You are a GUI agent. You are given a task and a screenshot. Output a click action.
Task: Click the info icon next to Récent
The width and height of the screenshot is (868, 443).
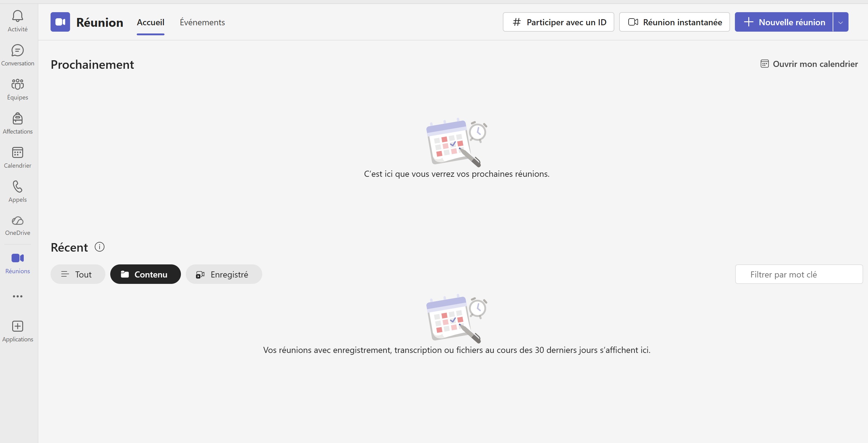tap(99, 247)
